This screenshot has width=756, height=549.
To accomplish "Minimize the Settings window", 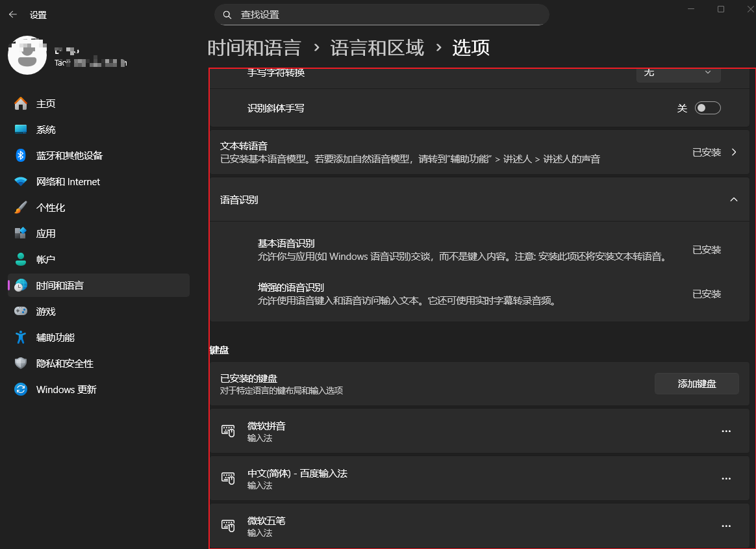I will (691, 9).
